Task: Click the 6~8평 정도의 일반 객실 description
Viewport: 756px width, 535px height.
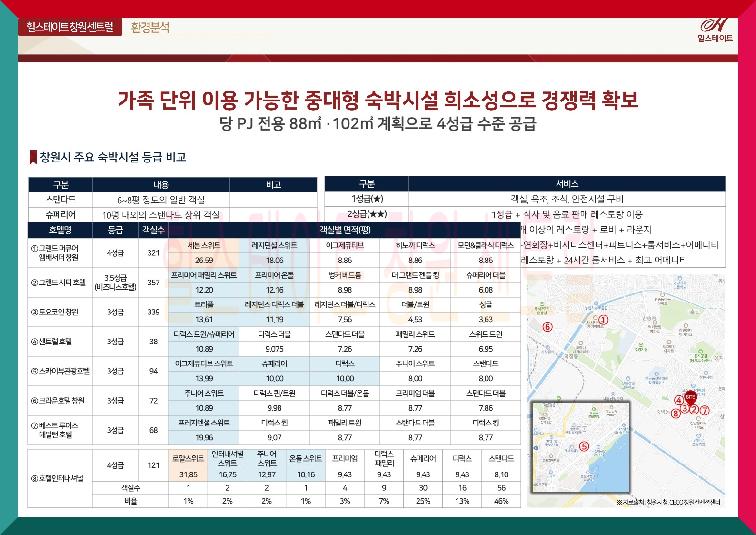Action: click(161, 200)
